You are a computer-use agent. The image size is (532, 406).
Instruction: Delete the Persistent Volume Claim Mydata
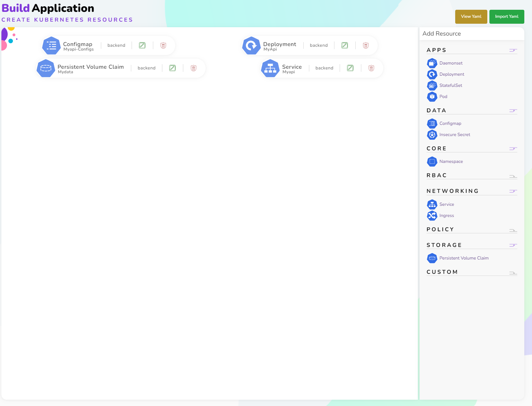pyautogui.click(x=193, y=68)
